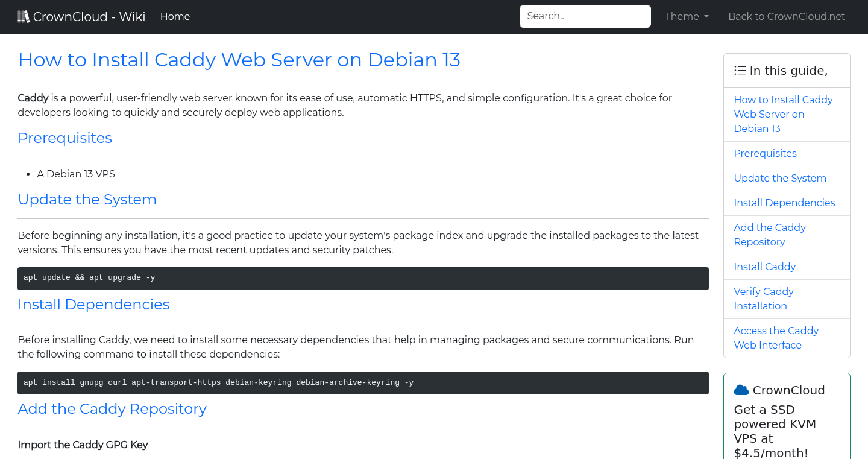868x459 pixels.
Task: Open the Add the Caddy Repository link
Action: pos(770,235)
